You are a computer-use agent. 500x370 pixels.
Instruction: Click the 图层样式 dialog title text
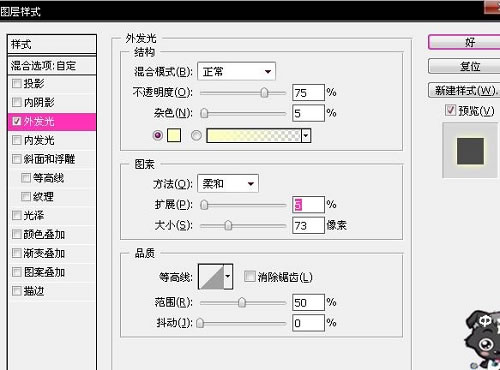(x=21, y=12)
